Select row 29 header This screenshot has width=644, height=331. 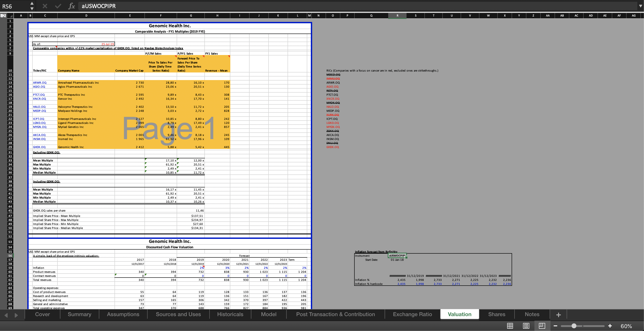(10, 147)
